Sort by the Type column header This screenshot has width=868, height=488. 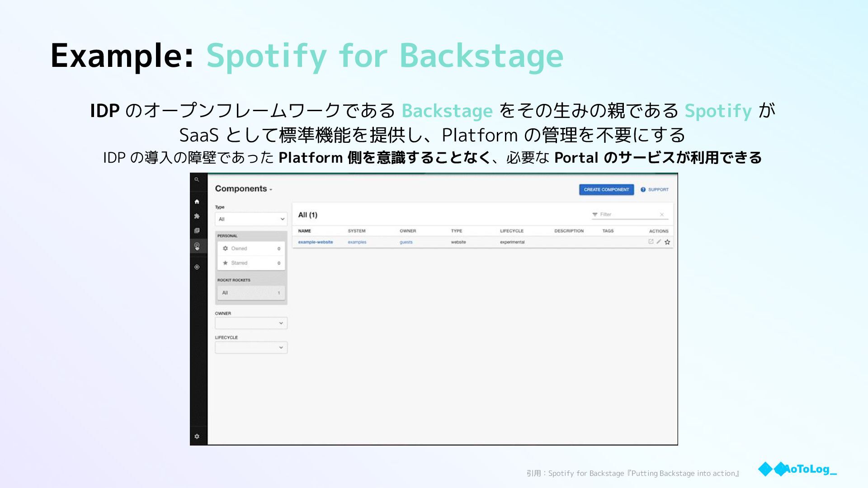click(x=457, y=231)
